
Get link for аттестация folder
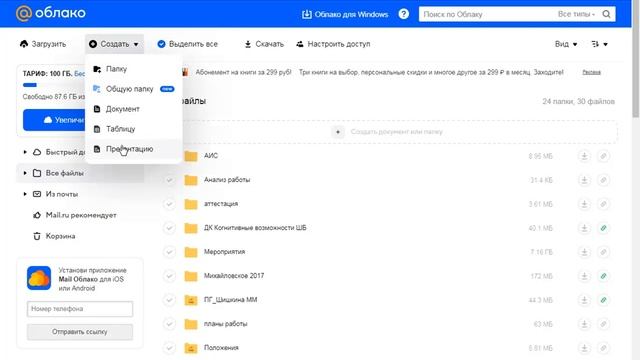(x=603, y=204)
